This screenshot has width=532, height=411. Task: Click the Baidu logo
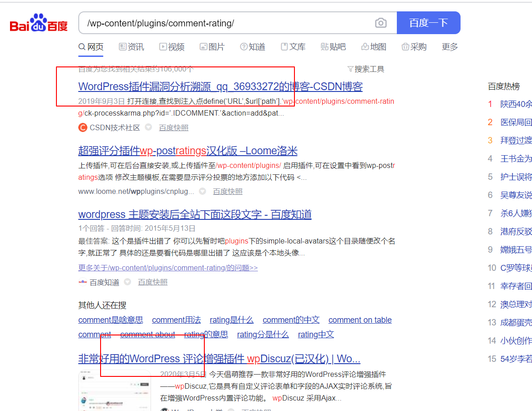[38, 23]
